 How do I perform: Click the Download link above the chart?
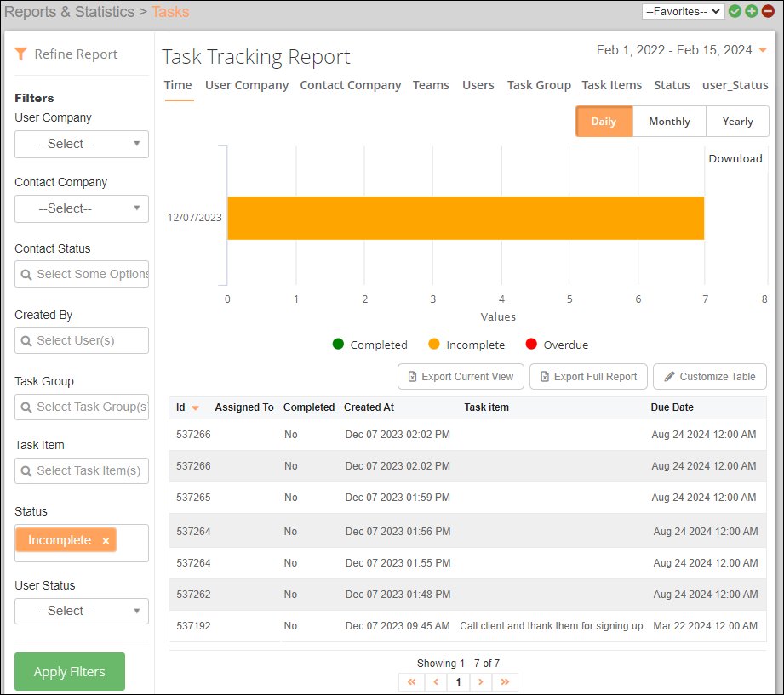coord(735,158)
